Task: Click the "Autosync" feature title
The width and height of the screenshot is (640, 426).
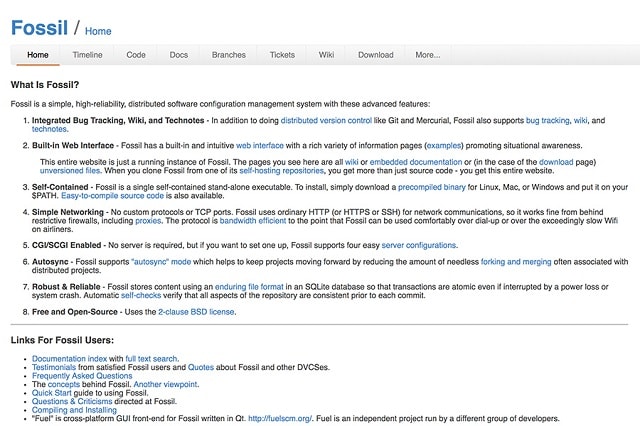Action: click(50, 262)
